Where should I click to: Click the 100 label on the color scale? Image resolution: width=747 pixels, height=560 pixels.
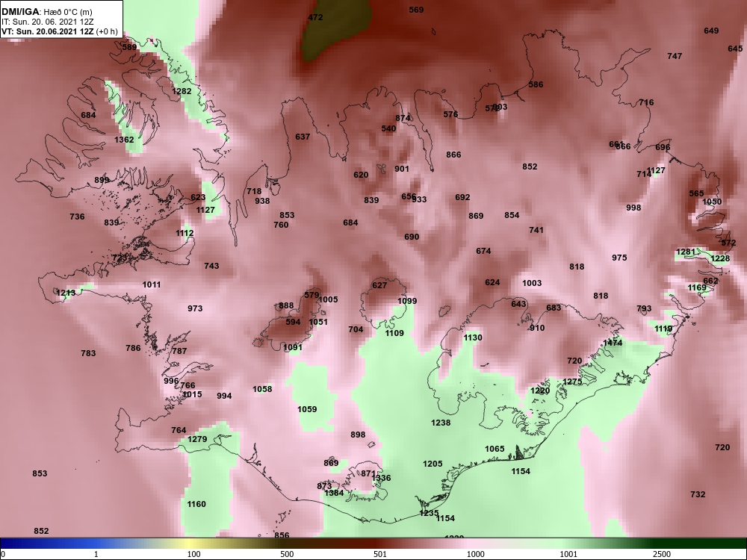pos(193,554)
